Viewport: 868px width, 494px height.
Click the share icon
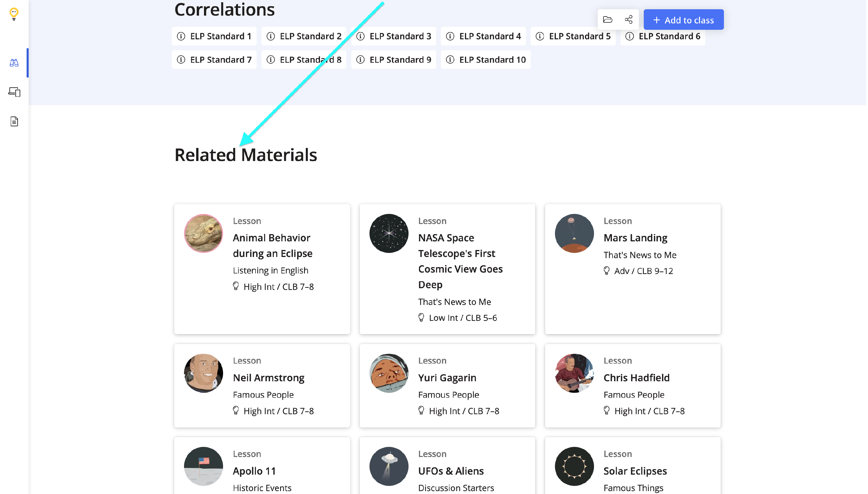coord(629,20)
